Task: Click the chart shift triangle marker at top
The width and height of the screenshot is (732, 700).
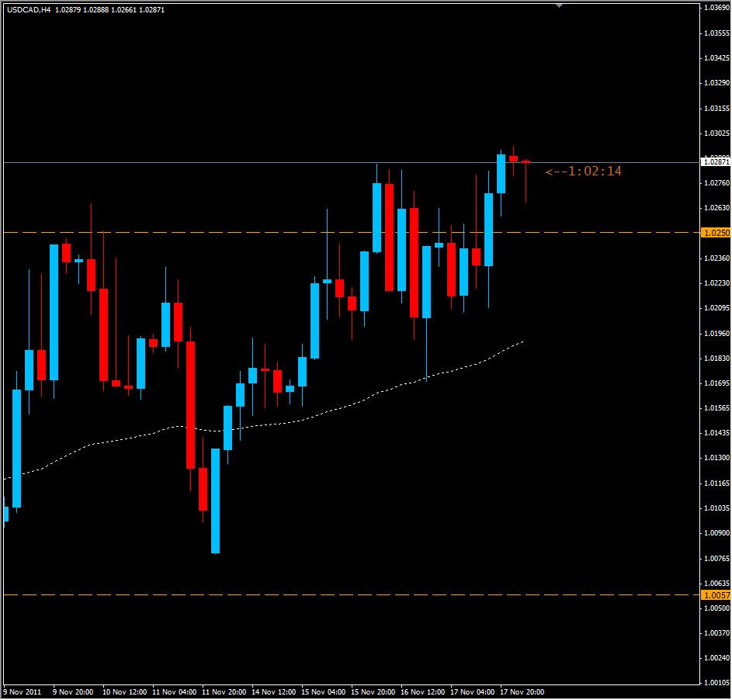Action: tap(559, 5)
